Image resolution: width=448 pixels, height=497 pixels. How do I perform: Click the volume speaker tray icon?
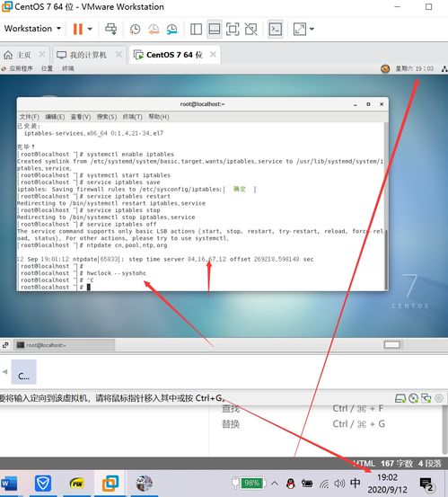[x=339, y=484]
